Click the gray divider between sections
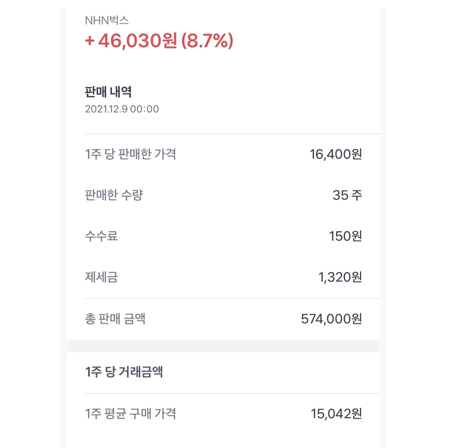Screen dimensions: 462x448 pos(224,346)
